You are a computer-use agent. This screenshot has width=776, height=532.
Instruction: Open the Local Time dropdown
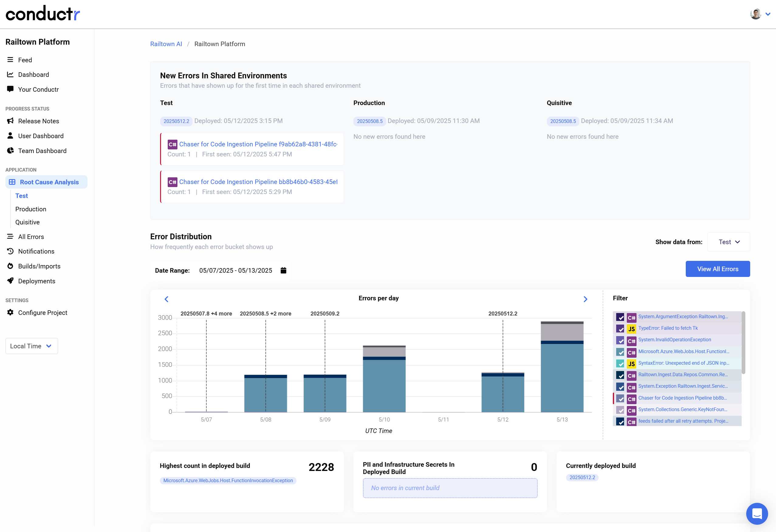pyautogui.click(x=31, y=346)
